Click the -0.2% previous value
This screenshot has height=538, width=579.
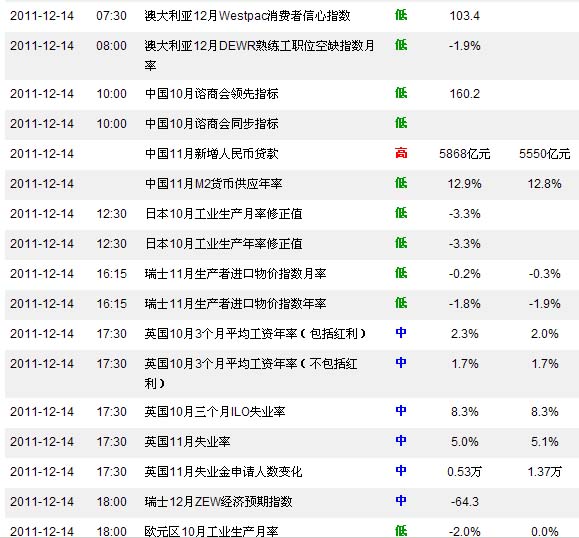465,274
